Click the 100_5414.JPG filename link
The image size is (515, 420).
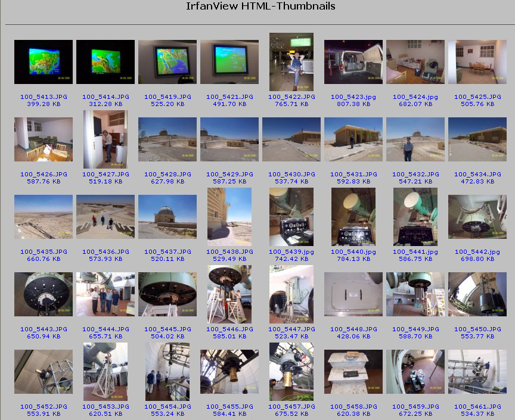pyautogui.click(x=106, y=97)
